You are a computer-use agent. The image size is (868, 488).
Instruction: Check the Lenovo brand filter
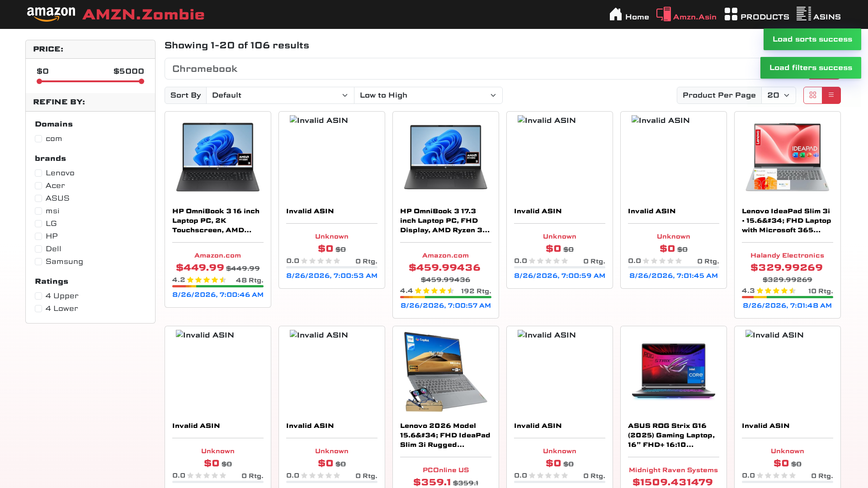38,173
